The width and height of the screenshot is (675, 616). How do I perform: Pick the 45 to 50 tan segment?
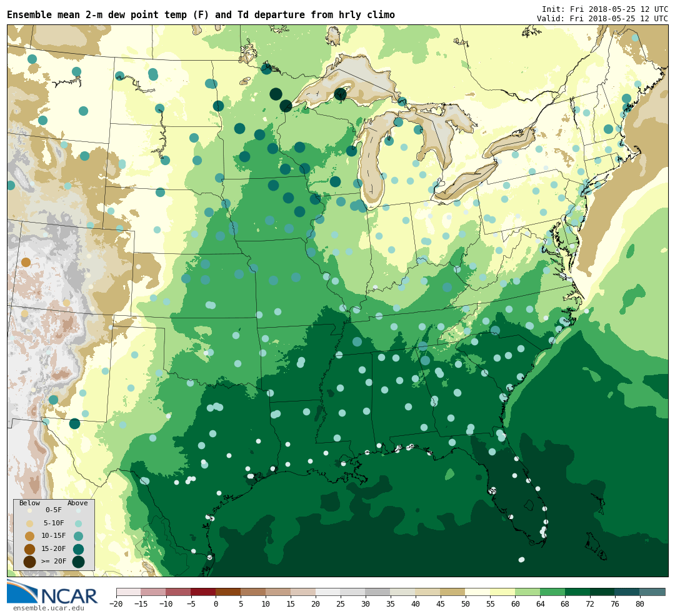(x=453, y=592)
